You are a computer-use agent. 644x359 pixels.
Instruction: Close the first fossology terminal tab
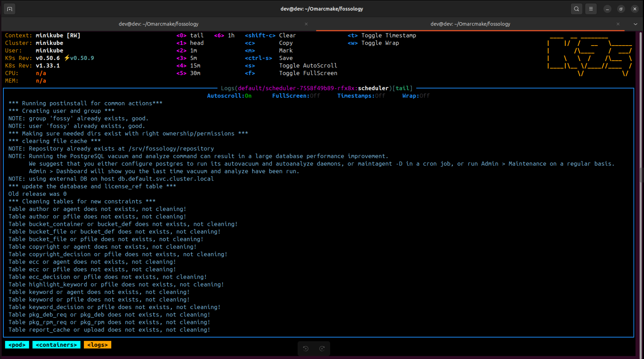coord(306,24)
